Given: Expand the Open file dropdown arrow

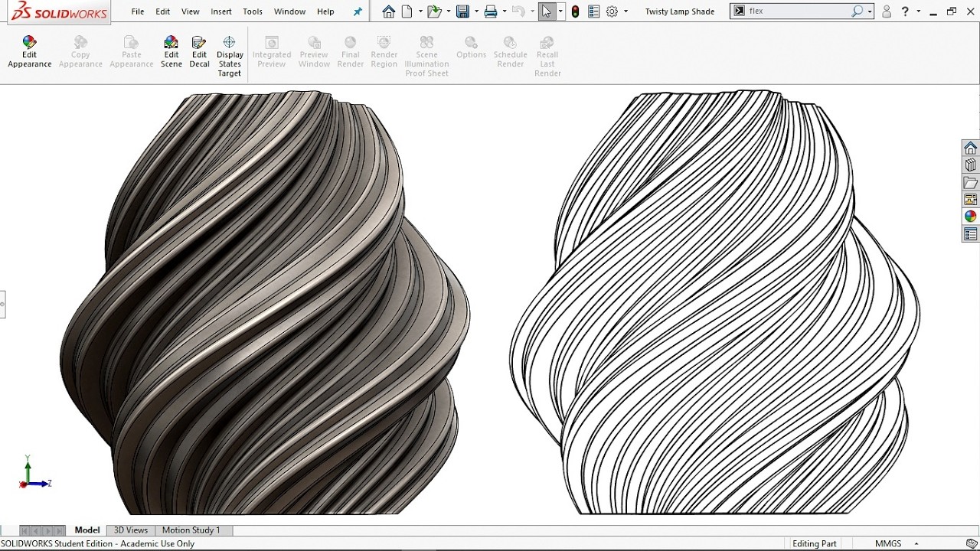Looking at the screenshot, I should 449,11.
